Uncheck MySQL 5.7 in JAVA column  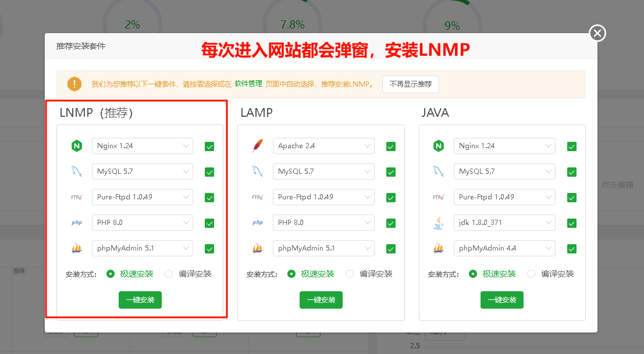pyautogui.click(x=572, y=172)
